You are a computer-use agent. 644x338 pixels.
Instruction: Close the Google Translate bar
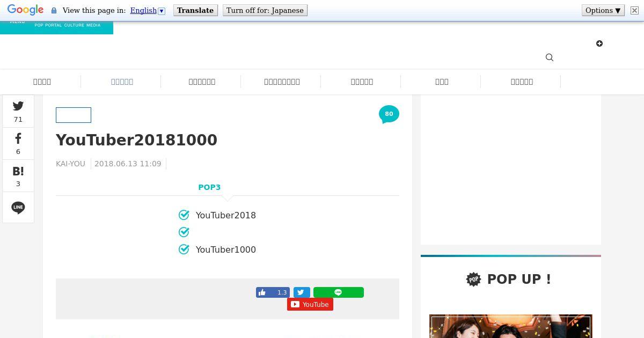pyautogui.click(x=634, y=10)
